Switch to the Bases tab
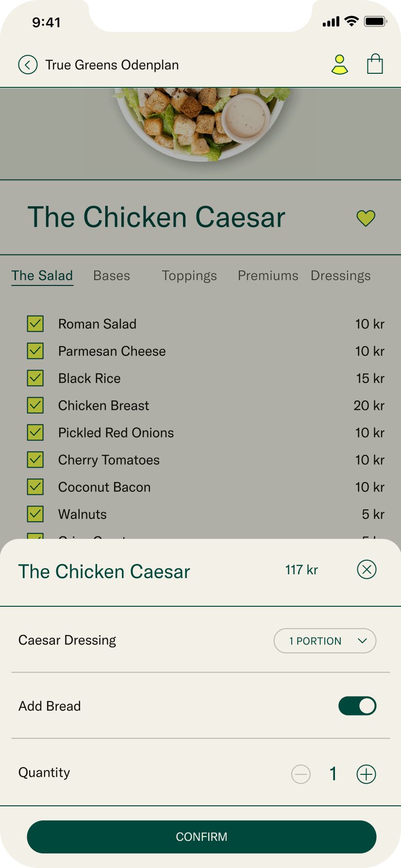The width and height of the screenshot is (401, 868). point(112,276)
